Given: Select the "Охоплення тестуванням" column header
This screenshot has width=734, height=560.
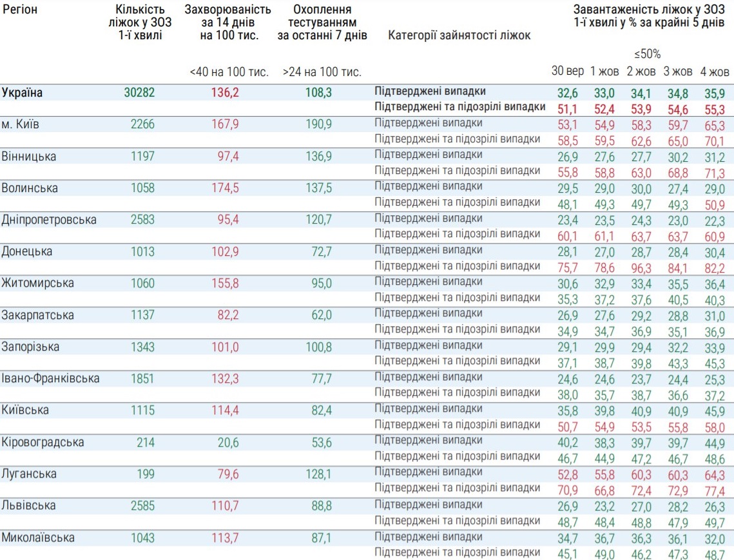Looking at the screenshot, I should (x=322, y=23).
